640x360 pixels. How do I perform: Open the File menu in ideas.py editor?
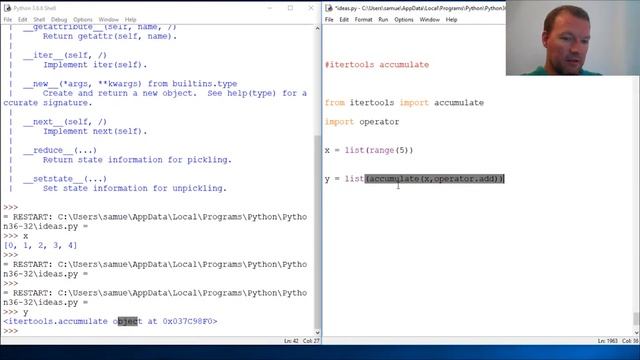pos(329,20)
